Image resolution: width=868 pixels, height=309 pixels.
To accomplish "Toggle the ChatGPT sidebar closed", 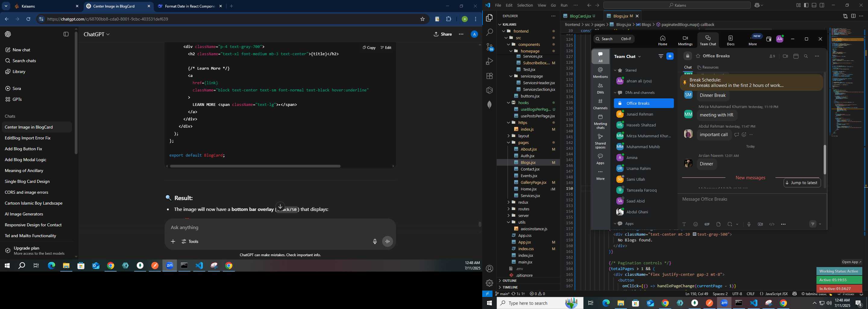I will tap(66, 34).
